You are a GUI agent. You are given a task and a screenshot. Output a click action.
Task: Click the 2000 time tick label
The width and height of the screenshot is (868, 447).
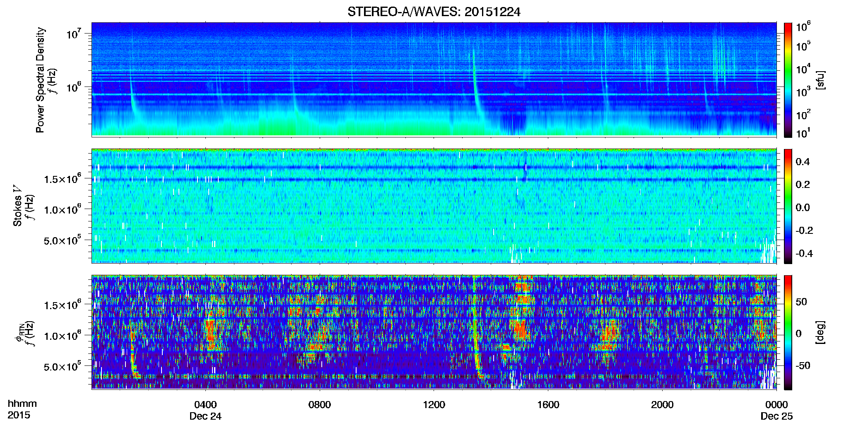pos(662,405)
